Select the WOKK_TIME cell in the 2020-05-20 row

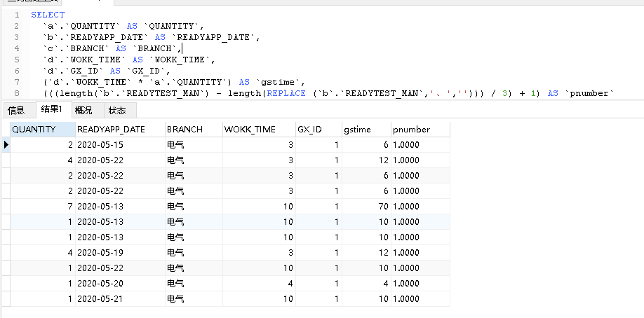tap(259, 283)
